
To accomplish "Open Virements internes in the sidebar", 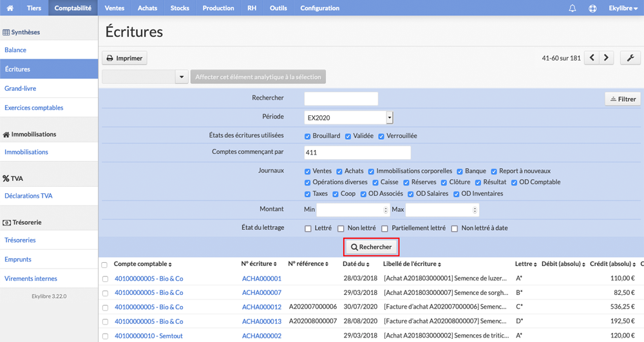I will pyautogui.click(x=49, y=278).
